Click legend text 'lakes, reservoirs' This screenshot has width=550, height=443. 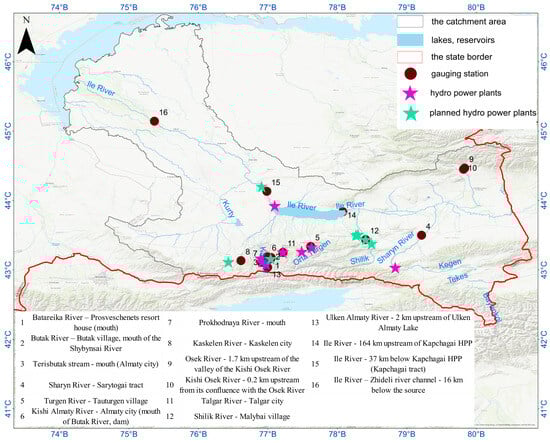(x=463, y=40)
